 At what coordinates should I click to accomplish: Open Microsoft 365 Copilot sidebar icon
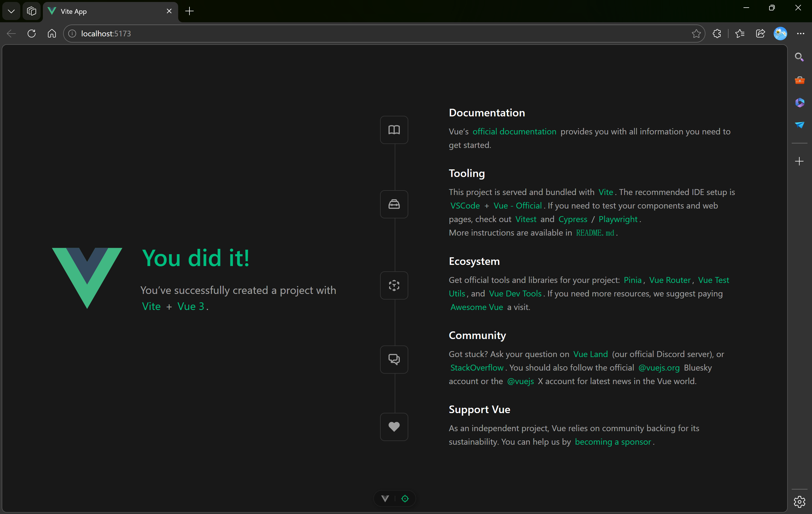799,103
